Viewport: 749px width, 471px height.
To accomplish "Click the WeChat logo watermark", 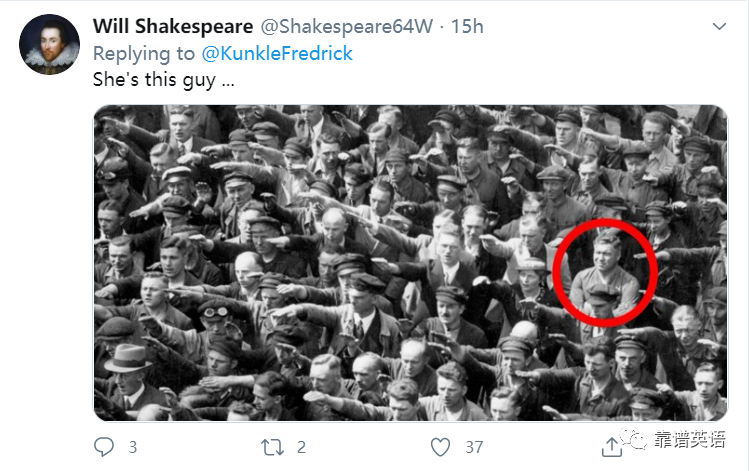I will [x=633, y=438].
